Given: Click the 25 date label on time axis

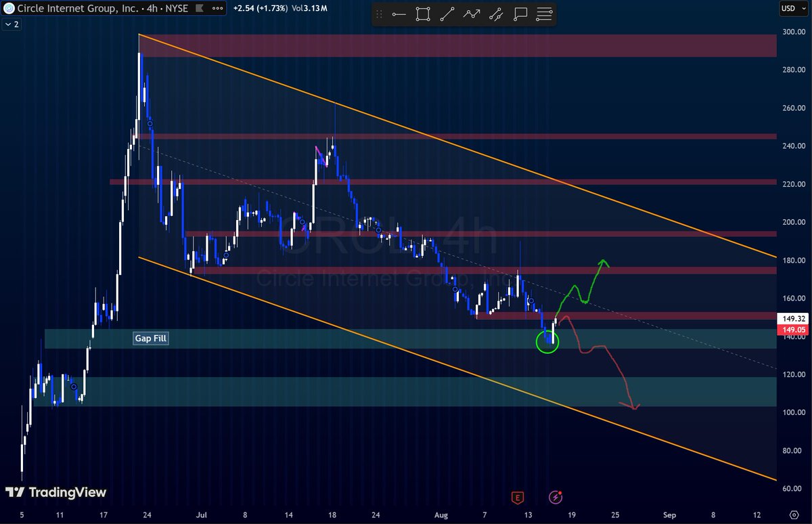Looking at the screenshot, I should coord(614,514).
